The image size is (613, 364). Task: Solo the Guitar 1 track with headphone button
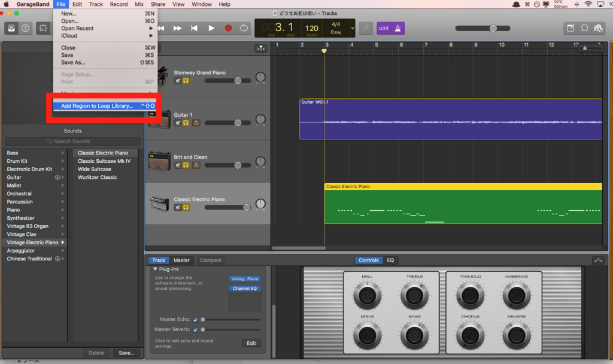186,123
